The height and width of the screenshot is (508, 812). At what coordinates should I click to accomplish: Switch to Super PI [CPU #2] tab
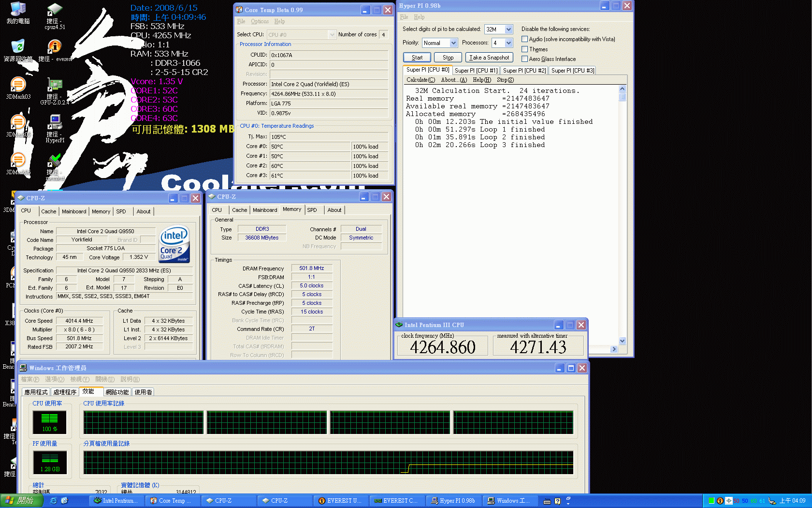pyautogui.click(x=524, y=71)
